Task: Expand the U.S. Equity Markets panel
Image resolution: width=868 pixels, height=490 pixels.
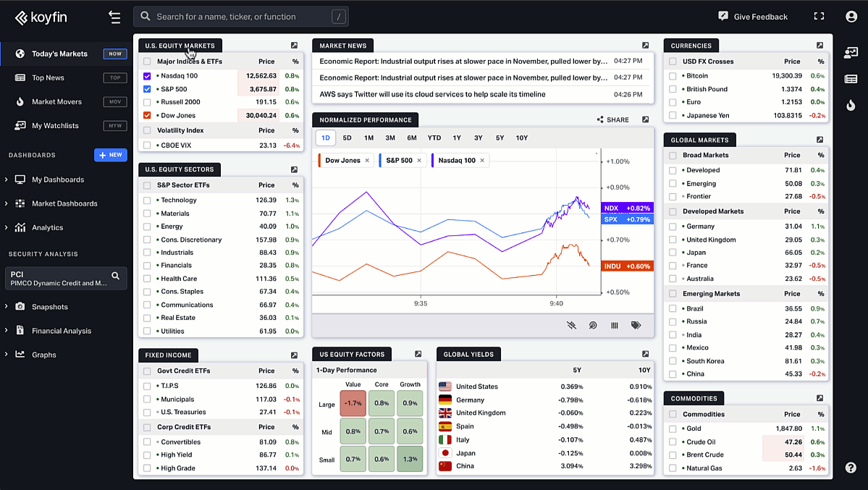Action: [294, 46]
